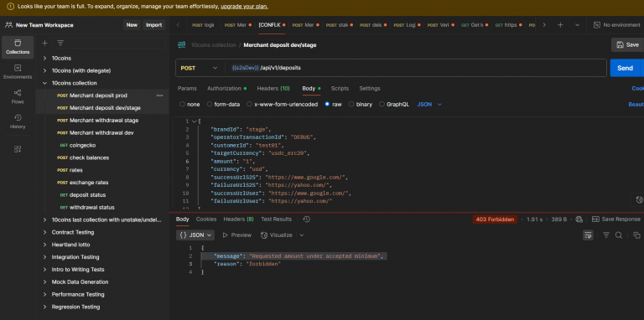The width and height of the screenshot is (644, 320).
Task: Open the Flows sidebar icon
Action: 18,97
